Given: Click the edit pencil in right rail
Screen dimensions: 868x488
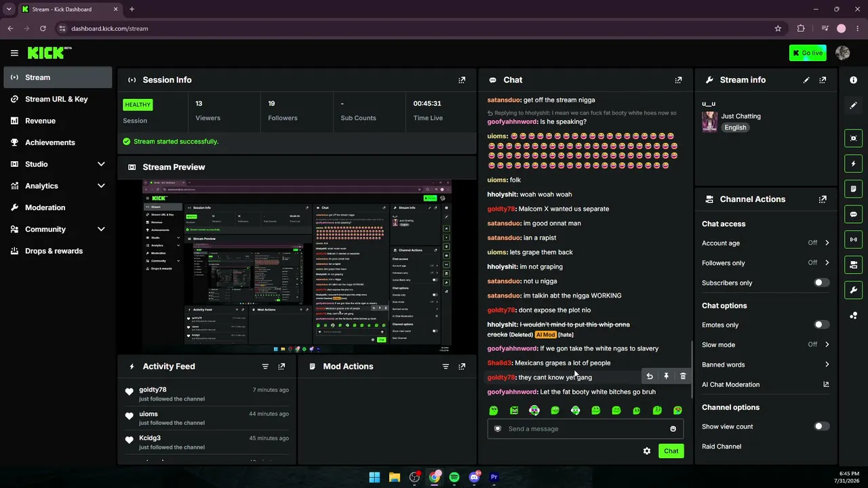Looking at the screenshot, I should (x=853, y=106).
